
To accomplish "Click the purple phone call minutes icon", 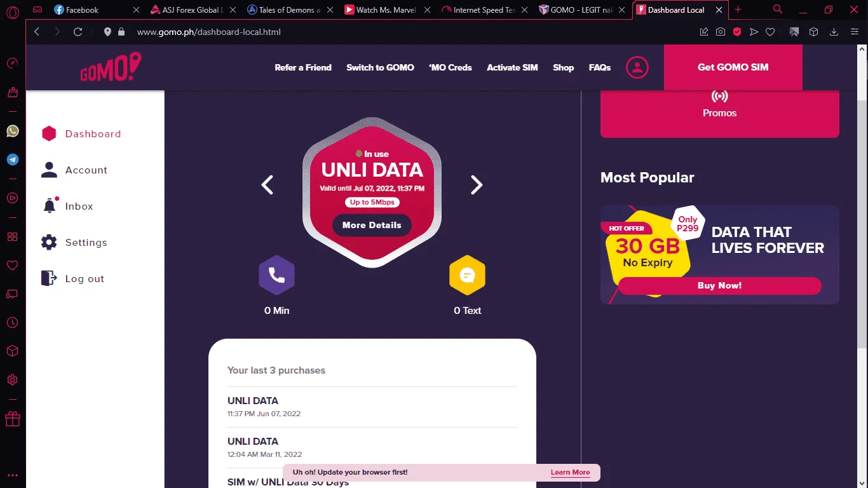I will [x=276, y=275].
